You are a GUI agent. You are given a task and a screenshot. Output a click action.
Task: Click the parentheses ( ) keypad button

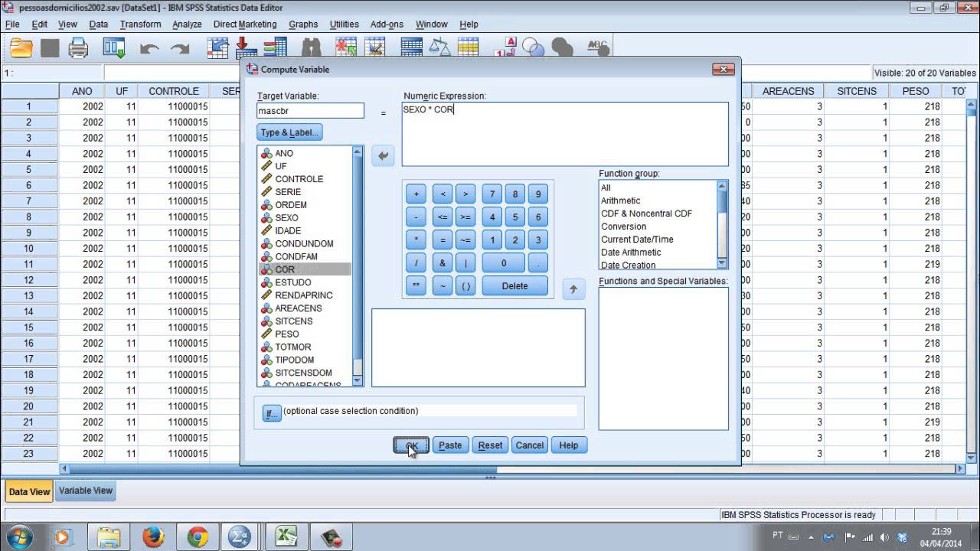[x=465, y=286]
